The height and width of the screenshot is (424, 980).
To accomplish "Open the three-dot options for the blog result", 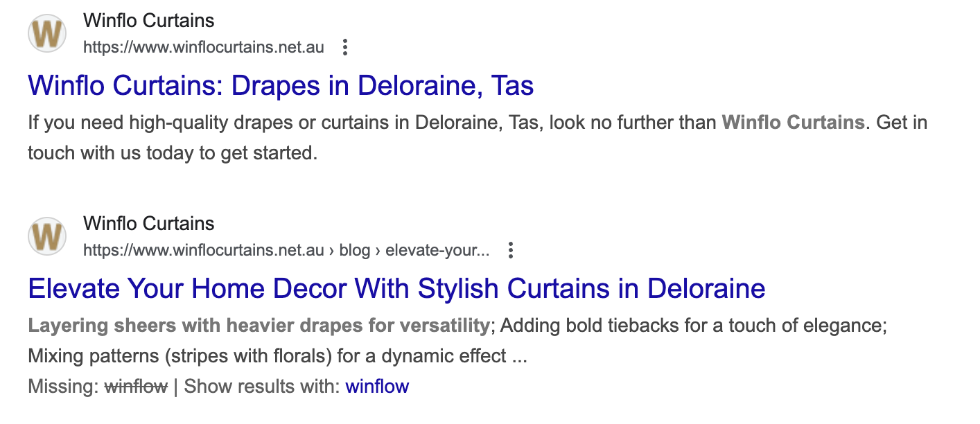I will (510, 250).
